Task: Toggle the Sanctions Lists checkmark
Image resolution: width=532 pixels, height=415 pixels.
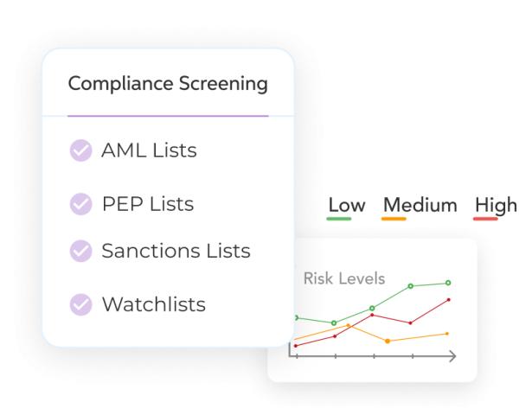Action: (x=80, y=251)
